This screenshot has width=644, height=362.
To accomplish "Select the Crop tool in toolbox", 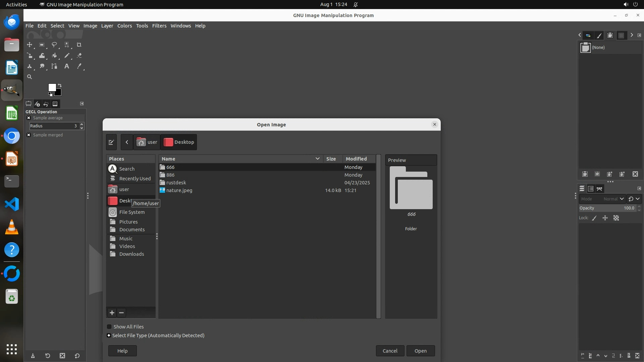I will coord(79,45).
